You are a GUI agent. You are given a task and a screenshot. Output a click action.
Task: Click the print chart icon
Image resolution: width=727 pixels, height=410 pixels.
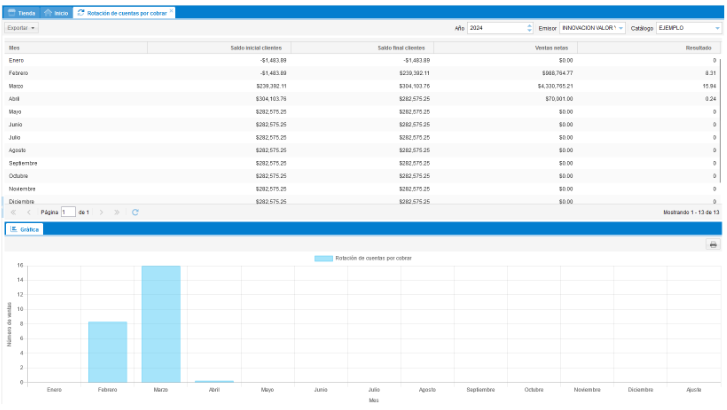tap(713, 245)
